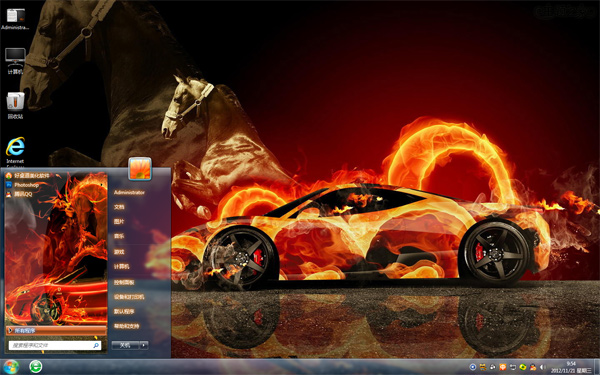The width and height of the screenshot is (600, 375).
Task: Open 游戏 in Start menu
Action: pos(119,252)
